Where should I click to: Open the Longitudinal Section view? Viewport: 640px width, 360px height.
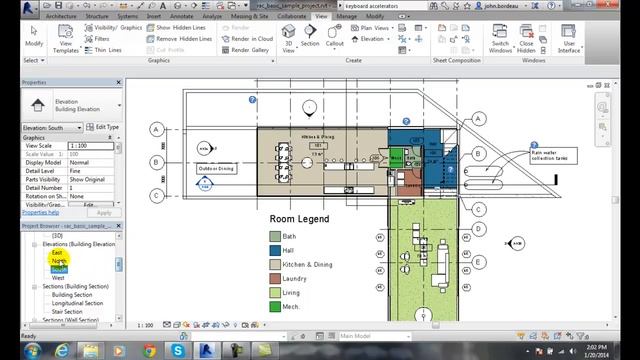(77, 303)
